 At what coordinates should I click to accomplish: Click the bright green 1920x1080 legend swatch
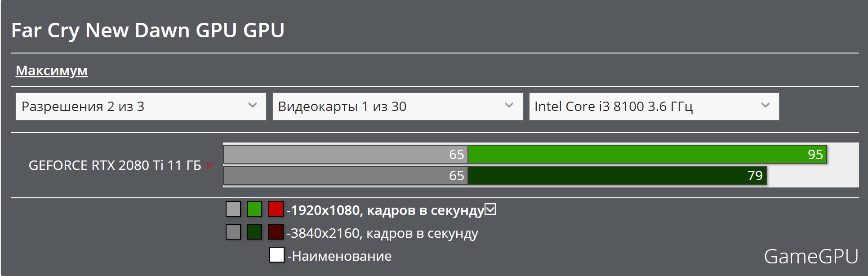(x=254, y=209)
